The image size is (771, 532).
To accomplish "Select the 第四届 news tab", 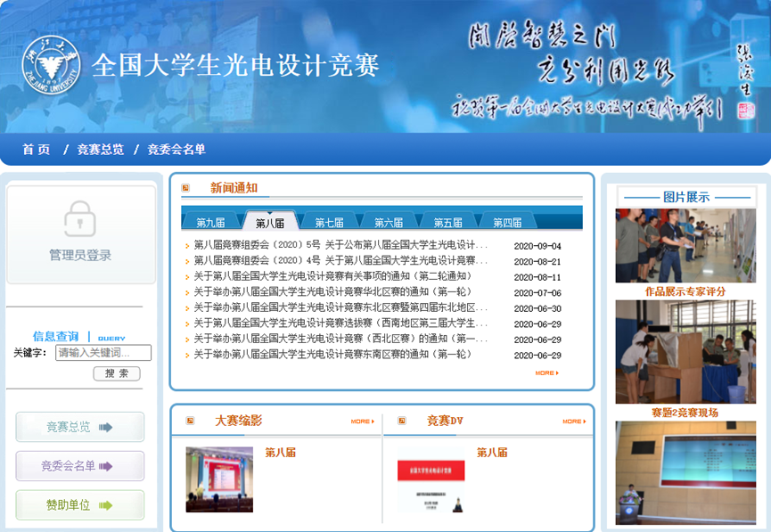I will [506, 223].
